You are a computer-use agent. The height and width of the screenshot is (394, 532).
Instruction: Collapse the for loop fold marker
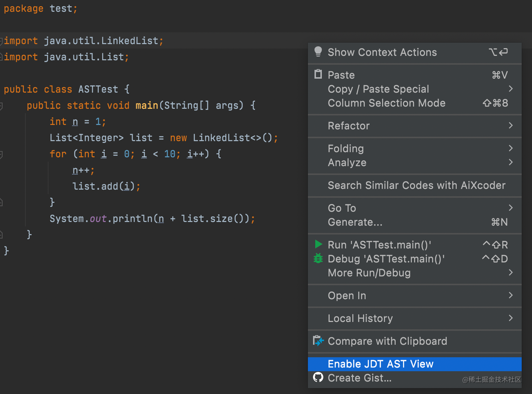click(1, 154)
